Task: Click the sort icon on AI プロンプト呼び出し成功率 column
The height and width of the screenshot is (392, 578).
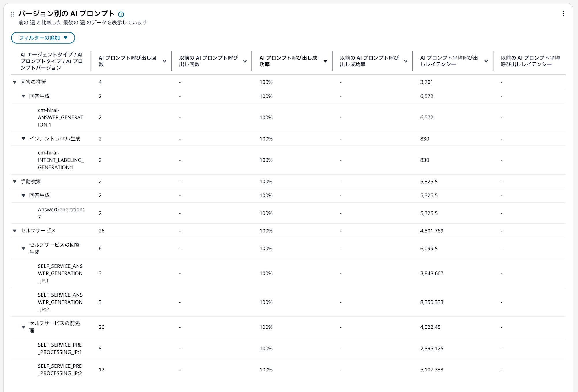Action: point(325,61)
